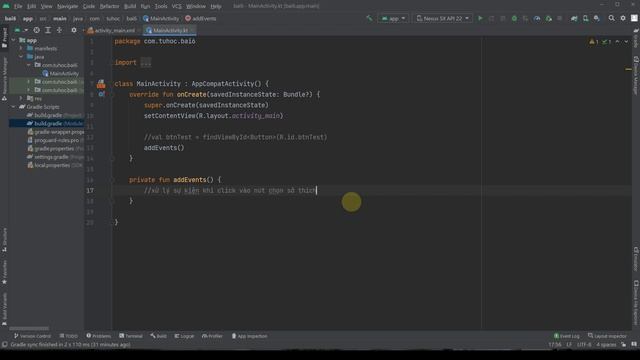Image resolution: width=640 pixels, height=360 pixels.
Task: Expand the collapsed import statements
Action: [146, 62]
